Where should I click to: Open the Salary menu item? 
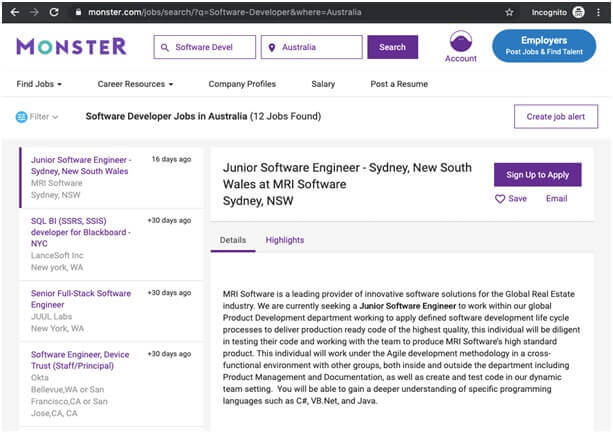point(323,84)
